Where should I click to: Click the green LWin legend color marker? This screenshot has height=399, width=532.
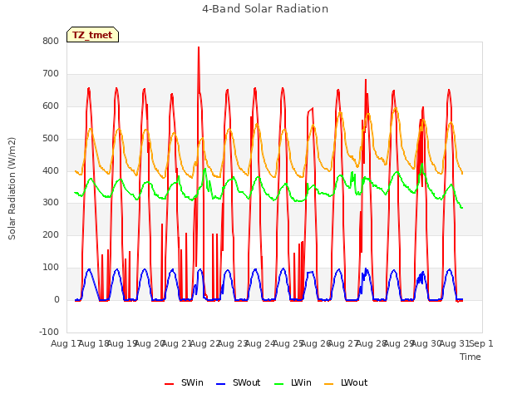(279, 384)
